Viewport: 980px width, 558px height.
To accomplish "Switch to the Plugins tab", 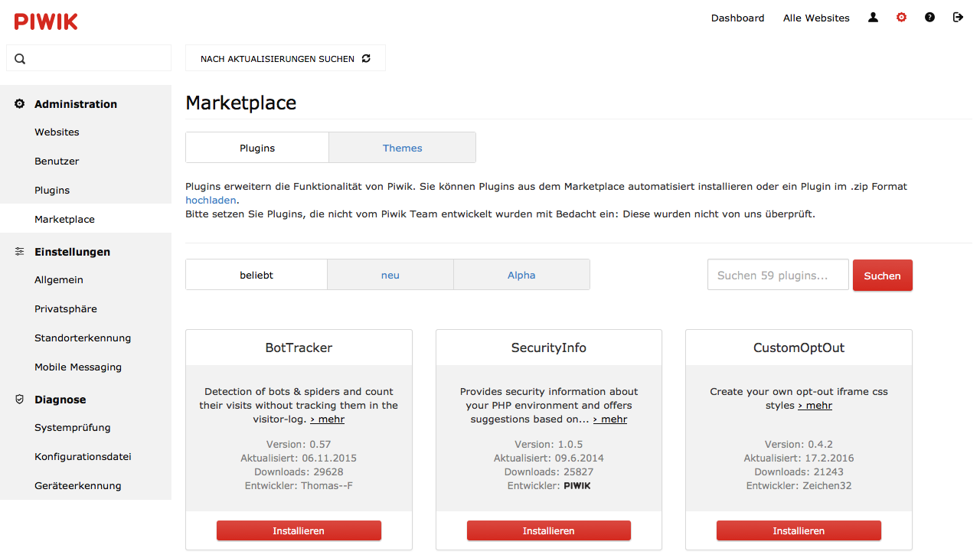I will pyautogui.click(x=257, y=148).
